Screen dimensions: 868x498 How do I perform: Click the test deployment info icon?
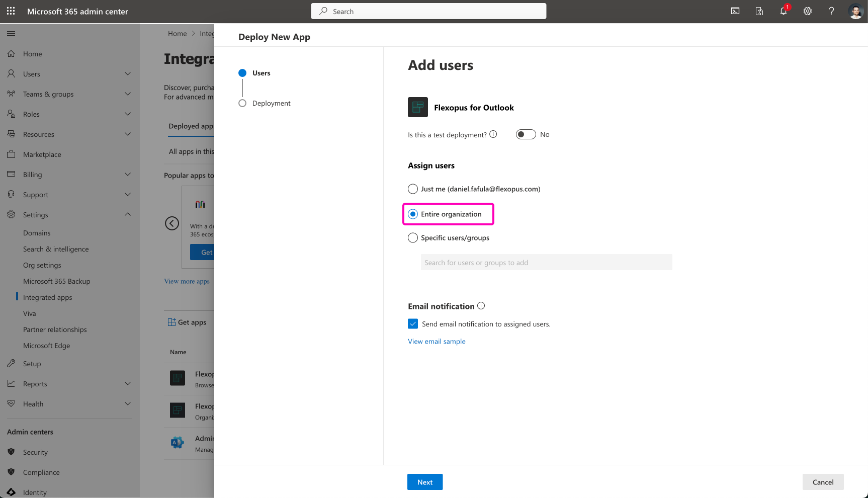pos(493,134)
